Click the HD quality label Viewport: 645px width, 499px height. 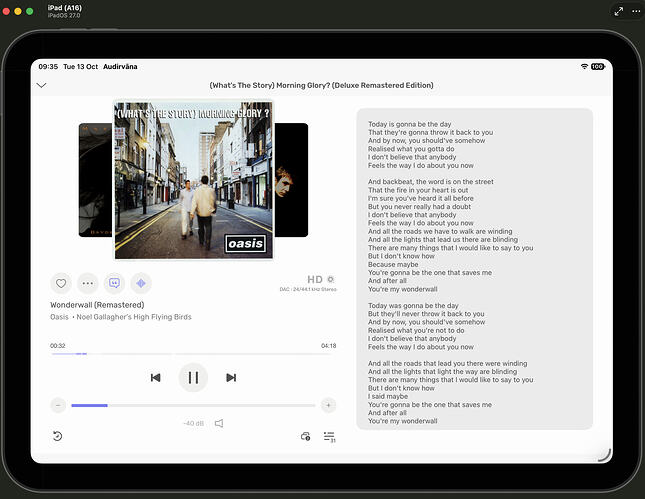click(315, 279)
